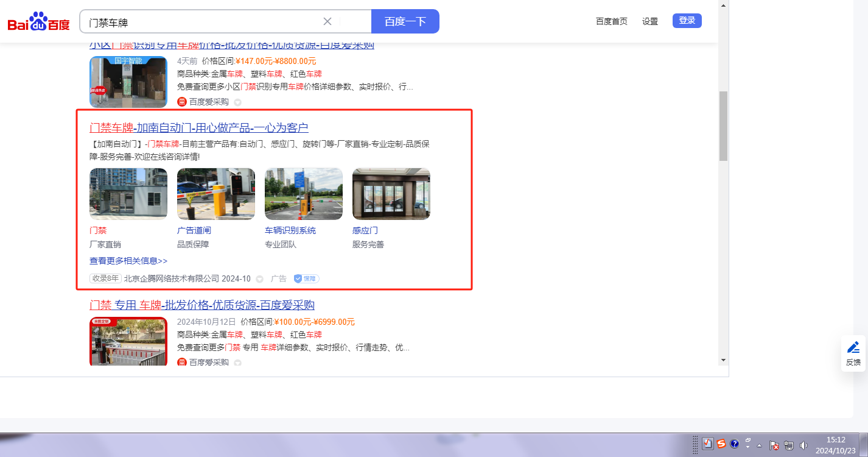Viewport: 868px width, 457px height.
Task: Click the 百度爱采购 source text under the ¥100.00 result
Action: coord(209,363)
